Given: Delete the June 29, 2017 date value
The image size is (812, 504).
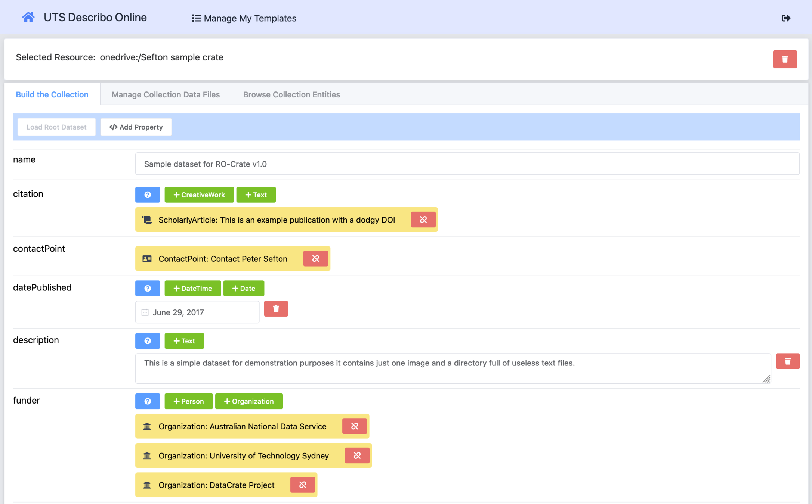Looking at the screenshot, I should 275,309.
